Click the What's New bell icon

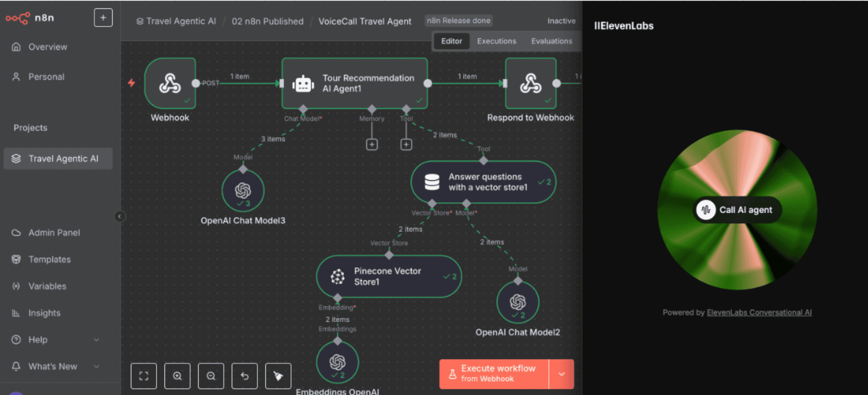pos(16,366)
